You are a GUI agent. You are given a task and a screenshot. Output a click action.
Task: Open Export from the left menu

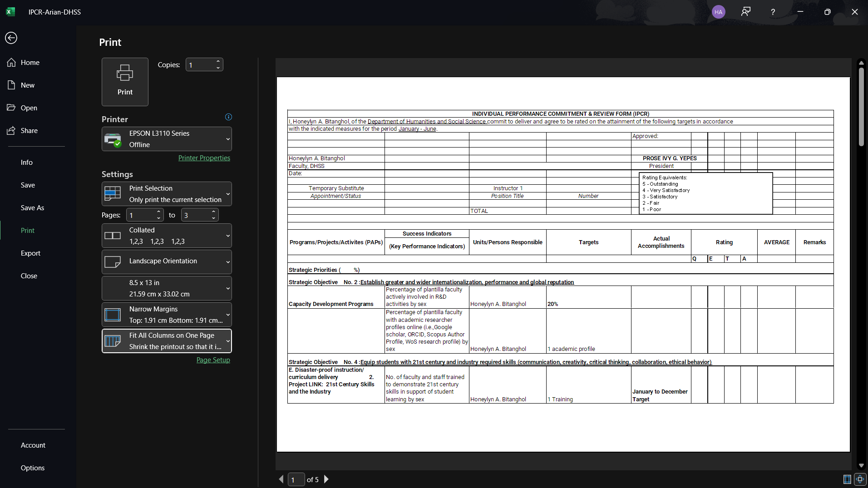tap(30, 253)
